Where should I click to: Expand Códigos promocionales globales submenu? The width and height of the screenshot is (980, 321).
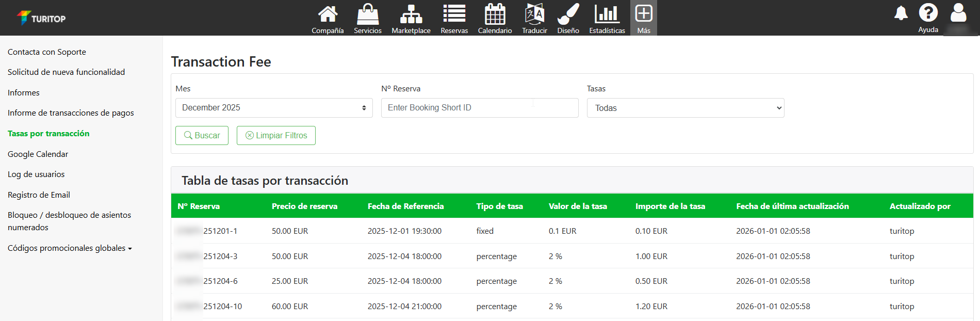coord(70,248)
